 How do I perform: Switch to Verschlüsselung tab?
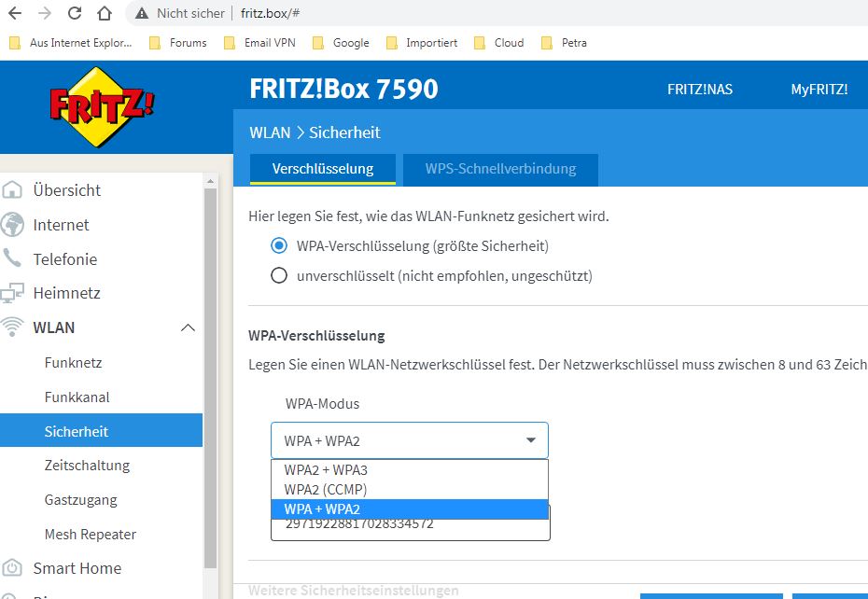pyautogui.click(x=323, y=169)
